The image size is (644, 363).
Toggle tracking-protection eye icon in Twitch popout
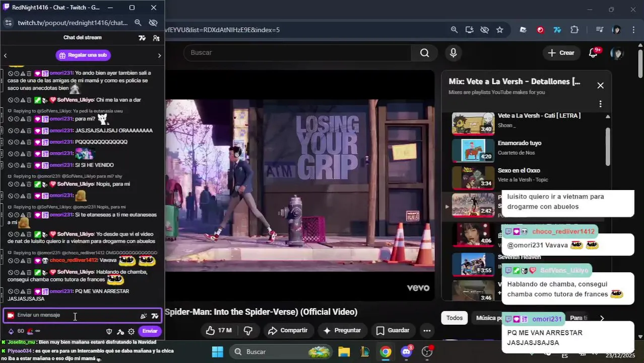tap(153, 23)
